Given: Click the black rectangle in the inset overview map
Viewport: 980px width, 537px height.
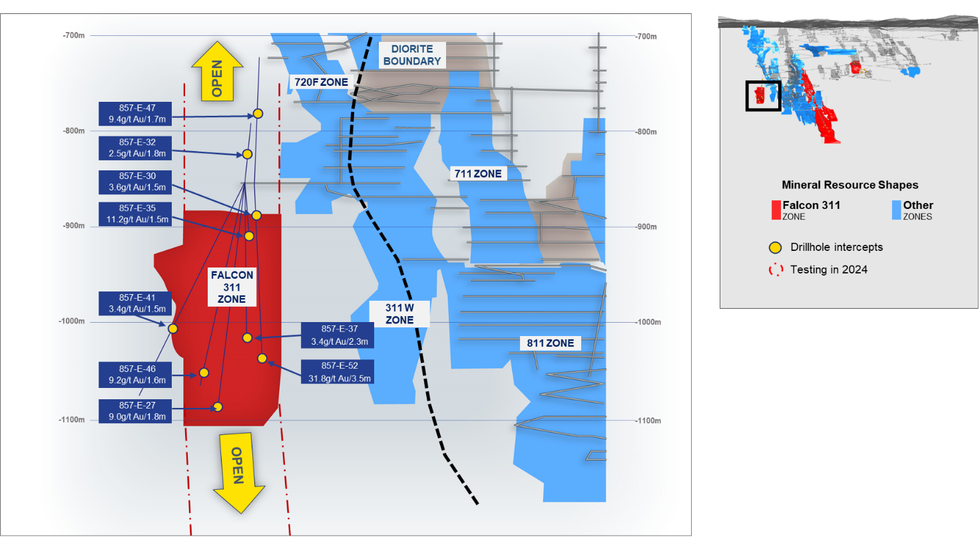Looking at the screenshot, I should click(x=762, y=96).
